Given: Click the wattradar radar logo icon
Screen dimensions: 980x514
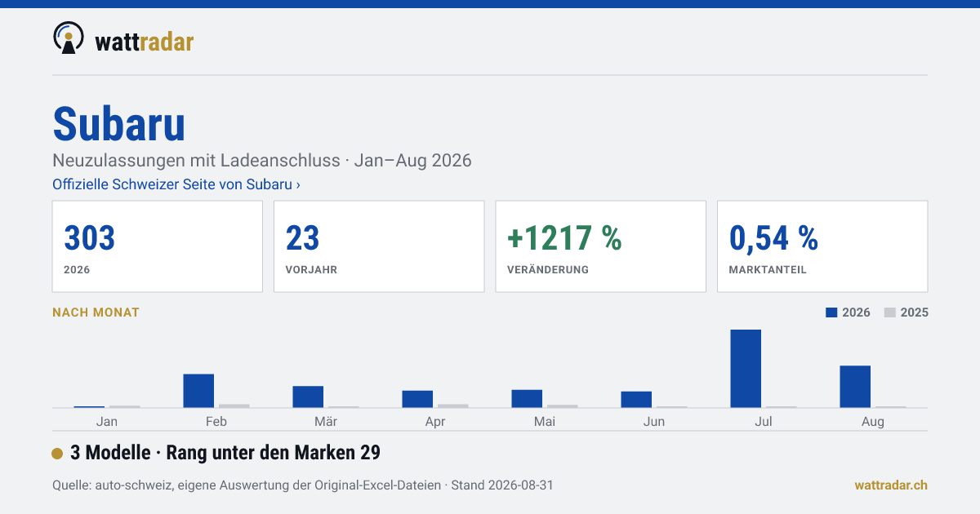Looking at the screenshot, I should click(x=69, y=38).
